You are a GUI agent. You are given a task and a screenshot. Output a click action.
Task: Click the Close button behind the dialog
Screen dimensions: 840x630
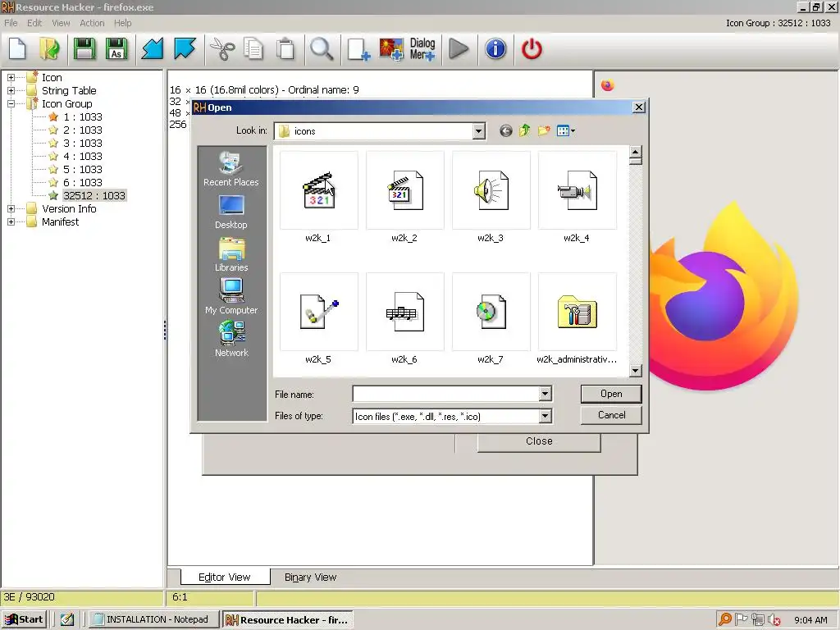539,441
